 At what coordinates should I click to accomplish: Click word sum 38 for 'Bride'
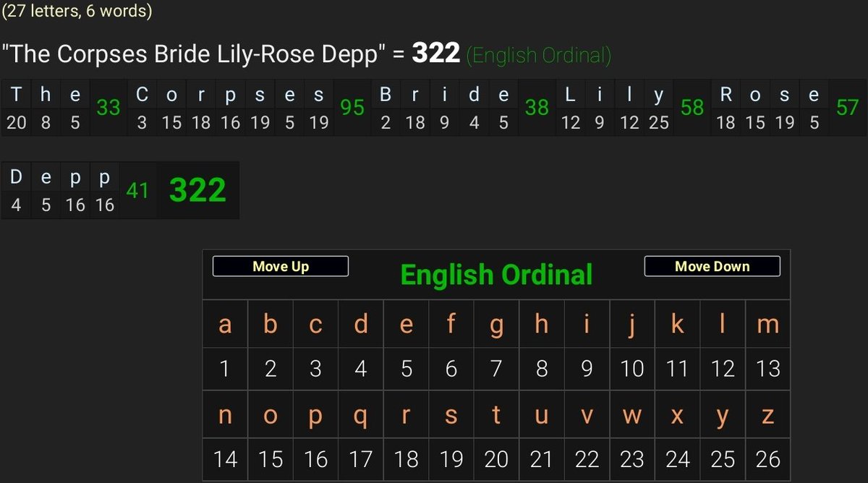537,108
